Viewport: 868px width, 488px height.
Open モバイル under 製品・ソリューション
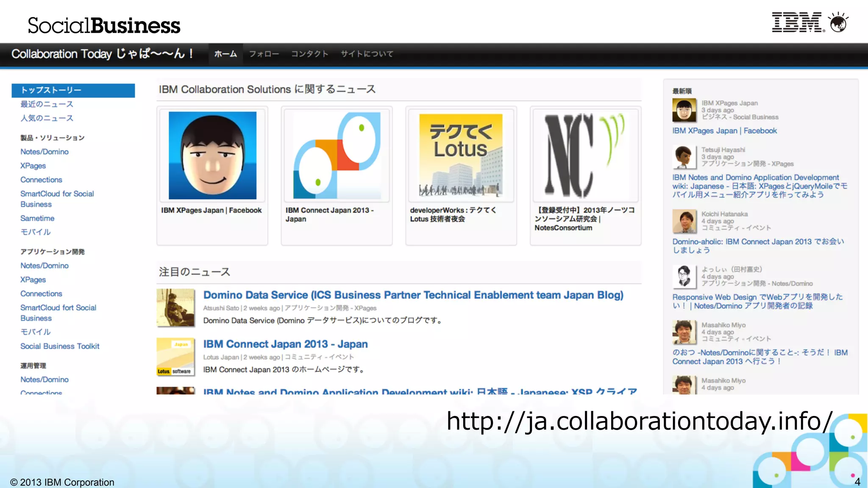[x=36, y=232]
